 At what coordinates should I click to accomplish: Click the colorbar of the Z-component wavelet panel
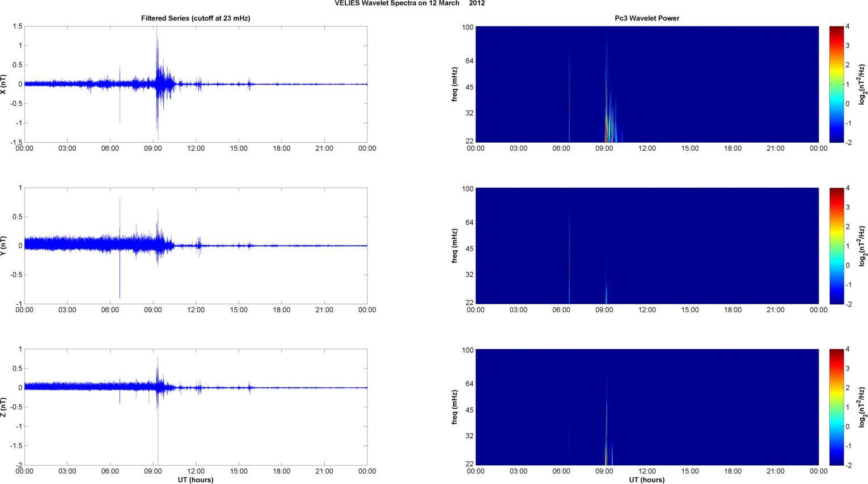(x=836, y=407)
